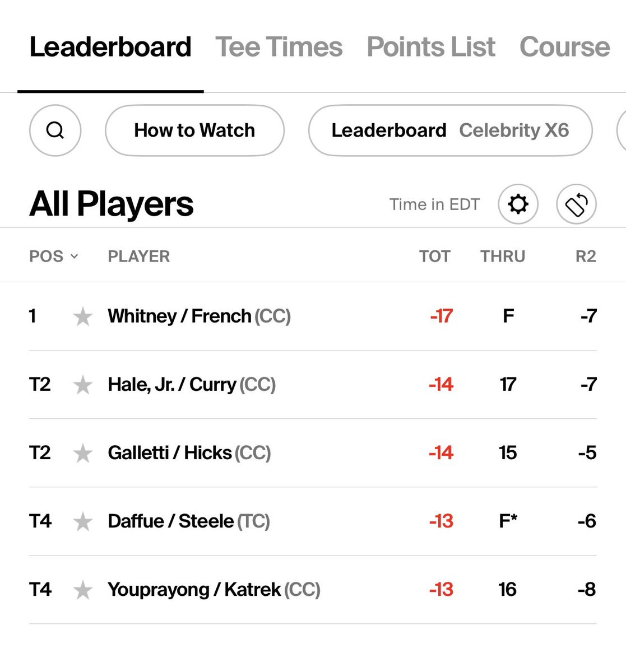Switch to Tee Times tab
This screenshot has width=626, height=672.
click(279, 47)
